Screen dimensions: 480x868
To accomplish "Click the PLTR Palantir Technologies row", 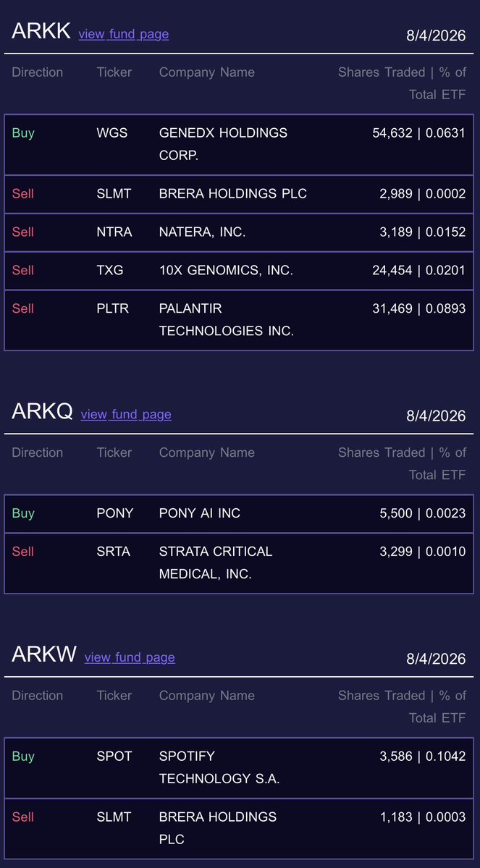I will [239, 320].
